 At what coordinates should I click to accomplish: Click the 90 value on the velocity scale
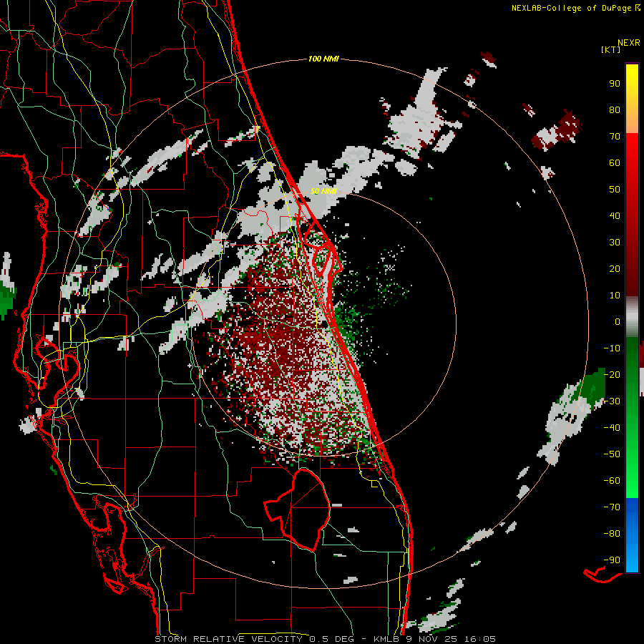615,84
